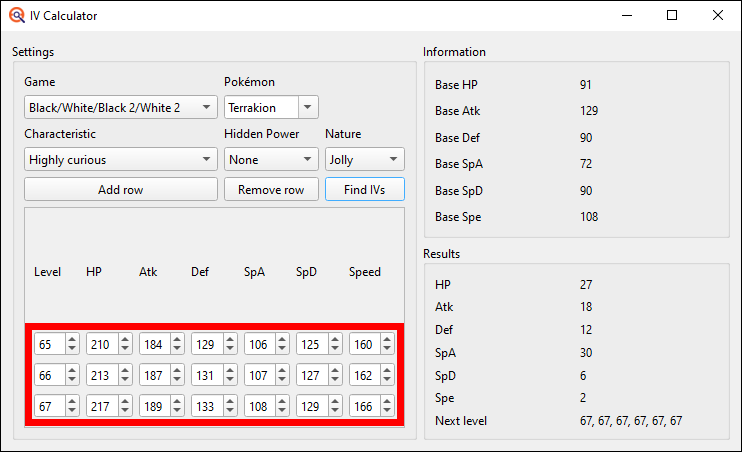Click the IV Calculator app icon in title bar

click(x=16, y=16)
